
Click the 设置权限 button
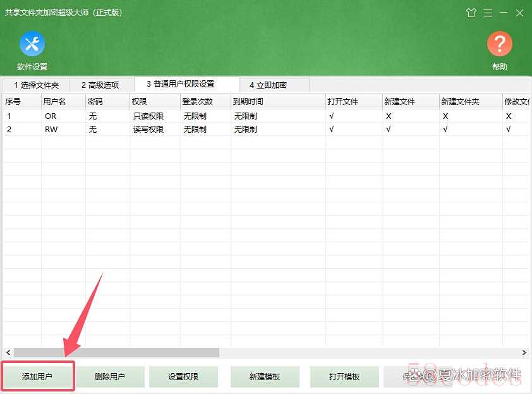[183, 376]
